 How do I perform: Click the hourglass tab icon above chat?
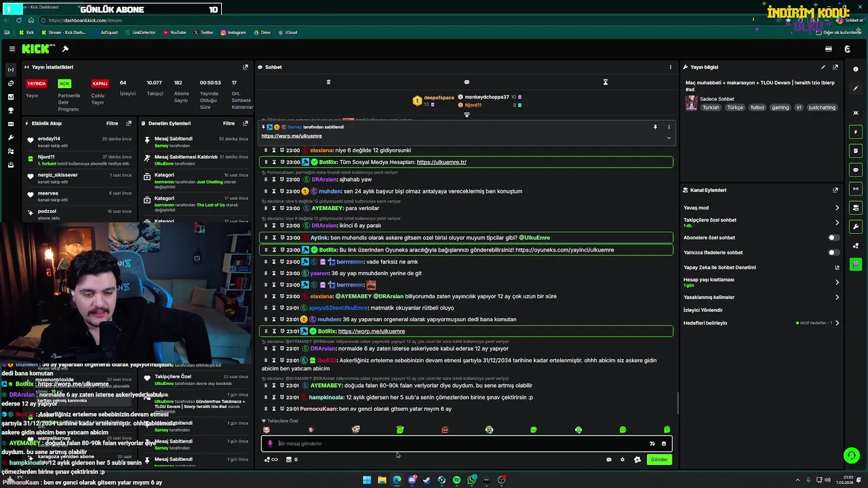tap(606, 82)
